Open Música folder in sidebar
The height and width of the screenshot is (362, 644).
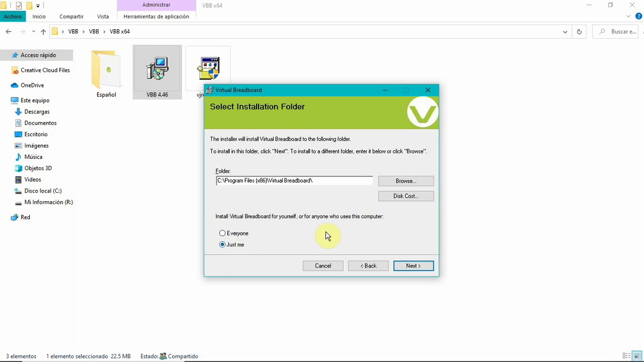[x=33, y=157]
